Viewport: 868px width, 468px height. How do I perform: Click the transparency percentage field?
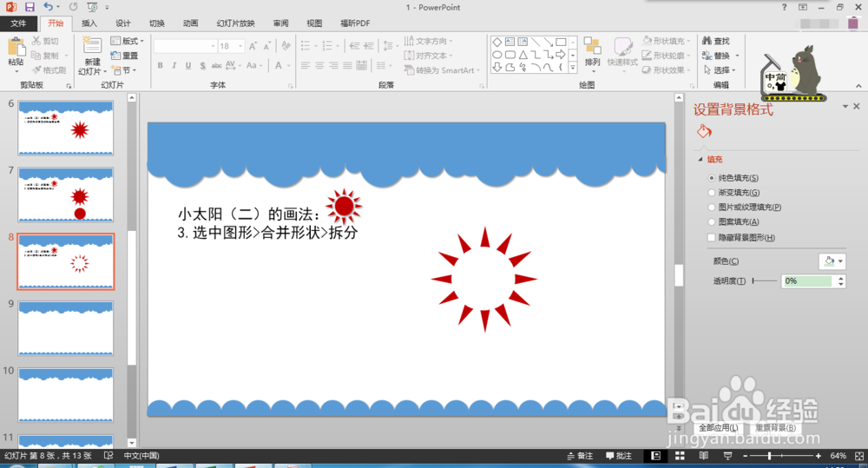coord(807,281)
